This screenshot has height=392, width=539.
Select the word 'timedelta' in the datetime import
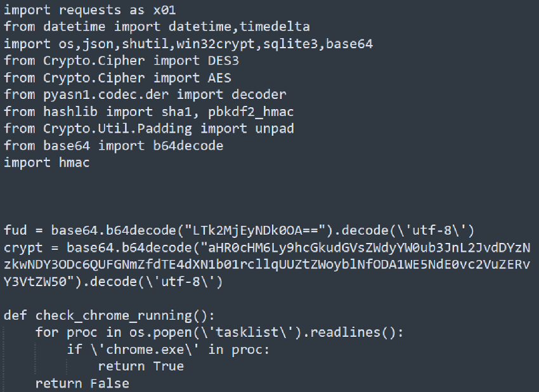click(x=275, y=27)
